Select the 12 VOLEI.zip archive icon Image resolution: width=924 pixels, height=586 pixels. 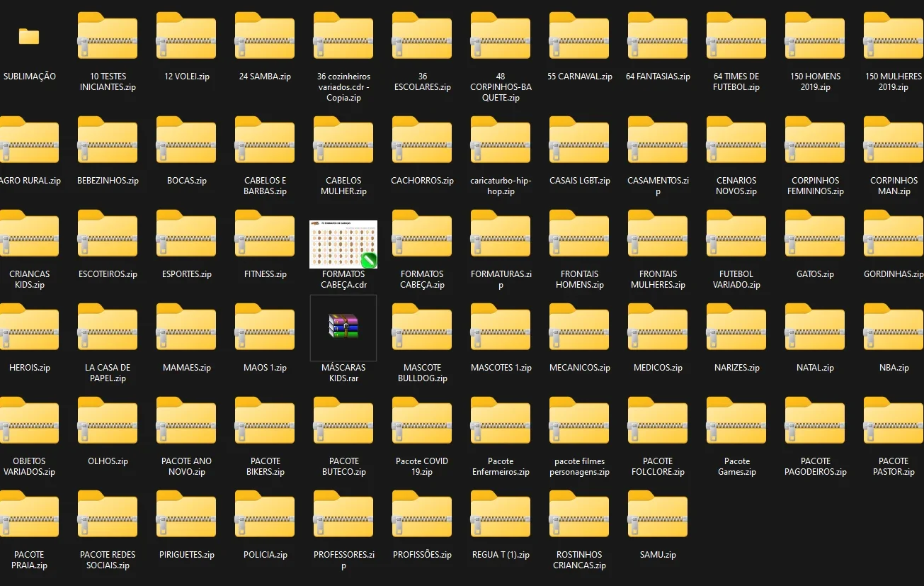(x=186, y=35)
